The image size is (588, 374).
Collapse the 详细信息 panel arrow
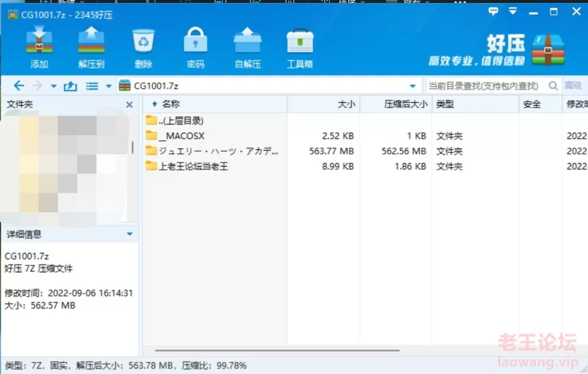129,234
